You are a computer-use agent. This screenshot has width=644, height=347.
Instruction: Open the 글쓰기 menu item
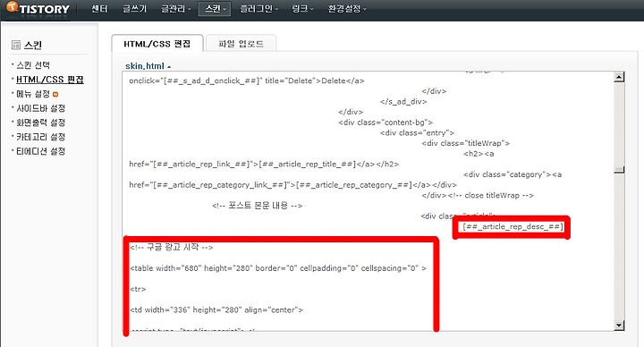point(134,9)
